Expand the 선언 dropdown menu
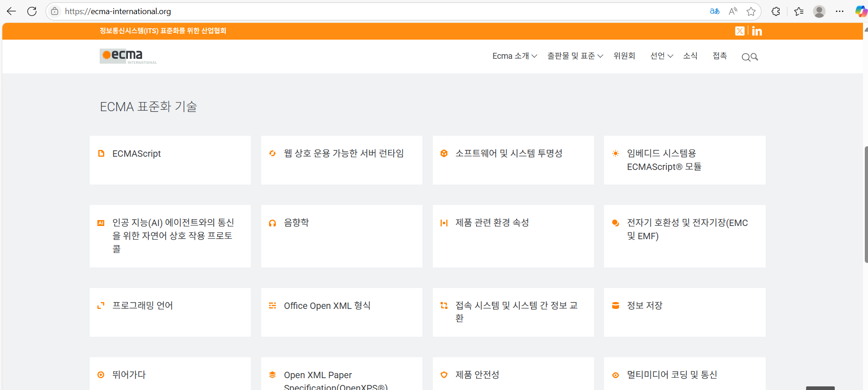This screenshot has height=390, width=868. tap(661, 56)
